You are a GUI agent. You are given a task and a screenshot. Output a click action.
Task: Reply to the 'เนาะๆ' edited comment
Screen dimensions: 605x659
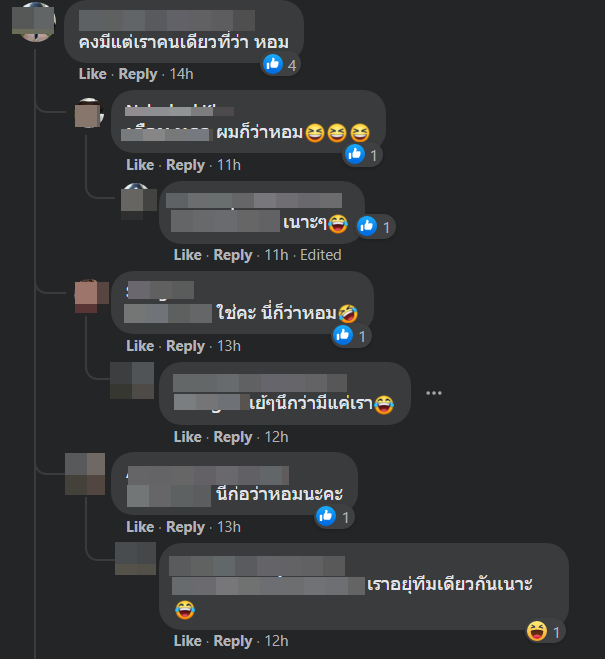[x=233, y=255]
